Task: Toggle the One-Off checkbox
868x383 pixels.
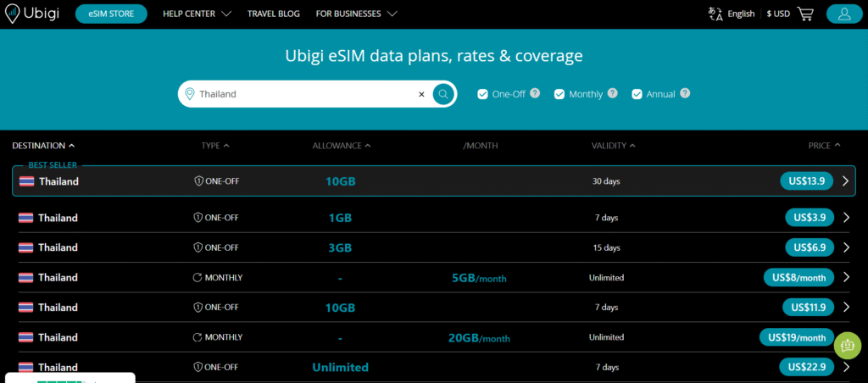Action: tap(482, 93)
